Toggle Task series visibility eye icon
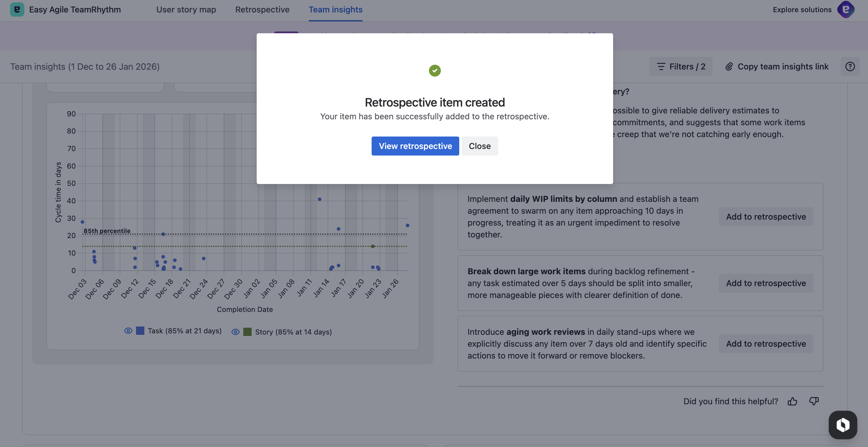This screenshot has width=868, height=447. (x=128, y=331)
